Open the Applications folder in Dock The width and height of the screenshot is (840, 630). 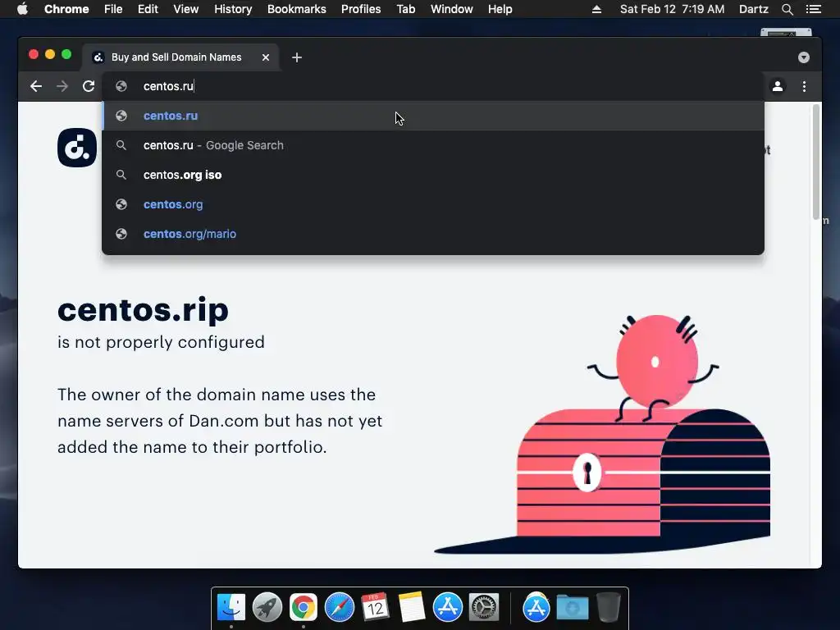(536, 607)
